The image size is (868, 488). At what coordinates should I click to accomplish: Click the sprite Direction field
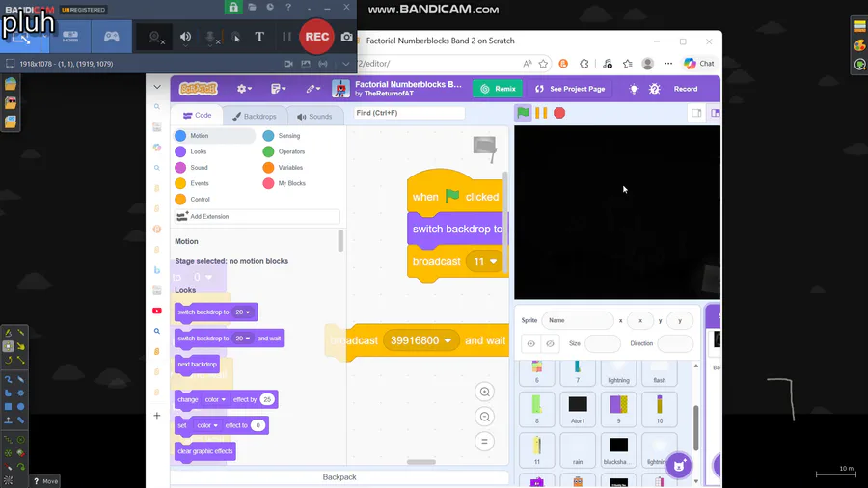coord(675,343)
